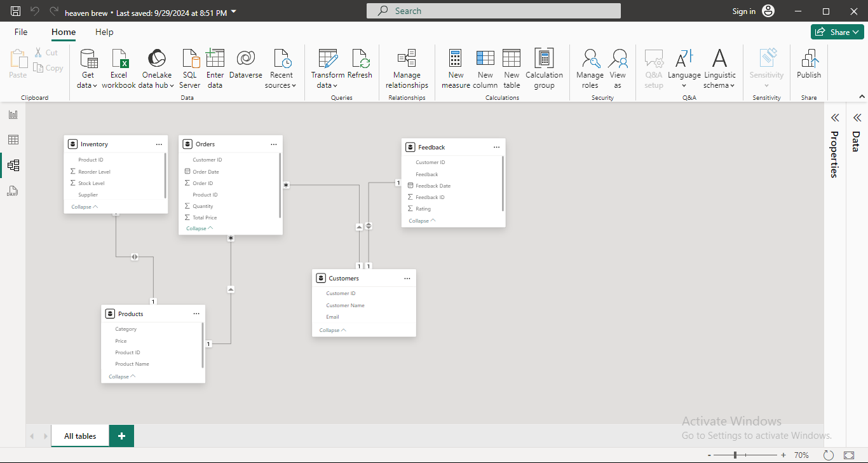Viewport: 868px width, 463px height.
Task: Collapse the Orders table card
Action: (x=200, y=228)
